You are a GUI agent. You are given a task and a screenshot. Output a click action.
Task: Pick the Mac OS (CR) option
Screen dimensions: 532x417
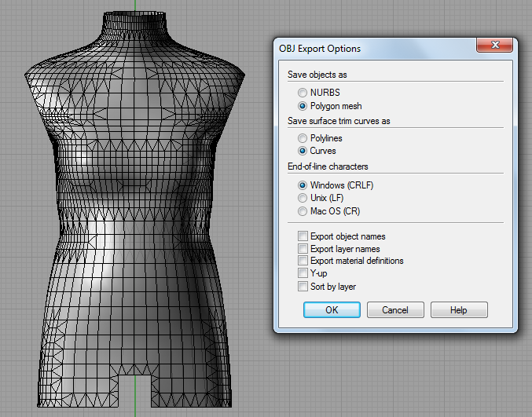(x=303, y=211)
